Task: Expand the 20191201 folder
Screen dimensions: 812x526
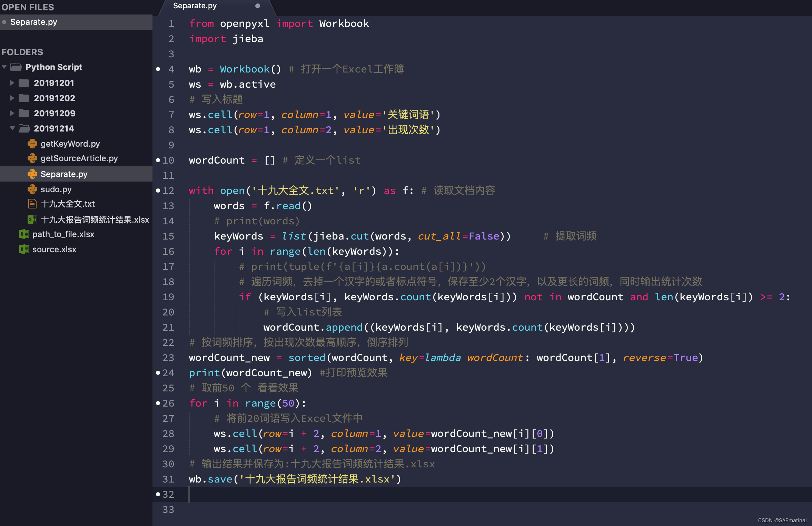Action: pos(12,83)
